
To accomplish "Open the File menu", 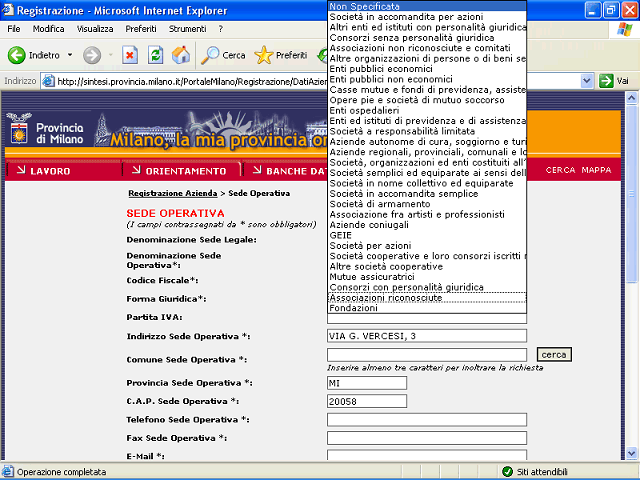I will pyautogui.click(x=14, y=29).
